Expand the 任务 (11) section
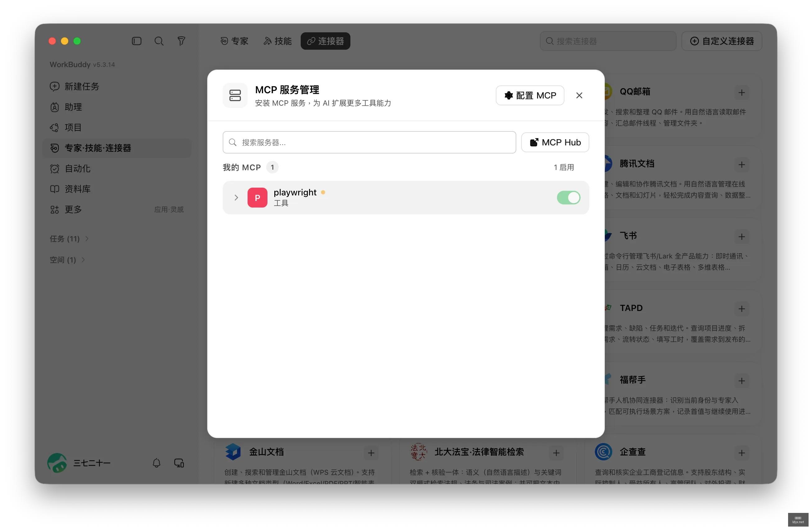812x530 pixels. coord(69,239)
